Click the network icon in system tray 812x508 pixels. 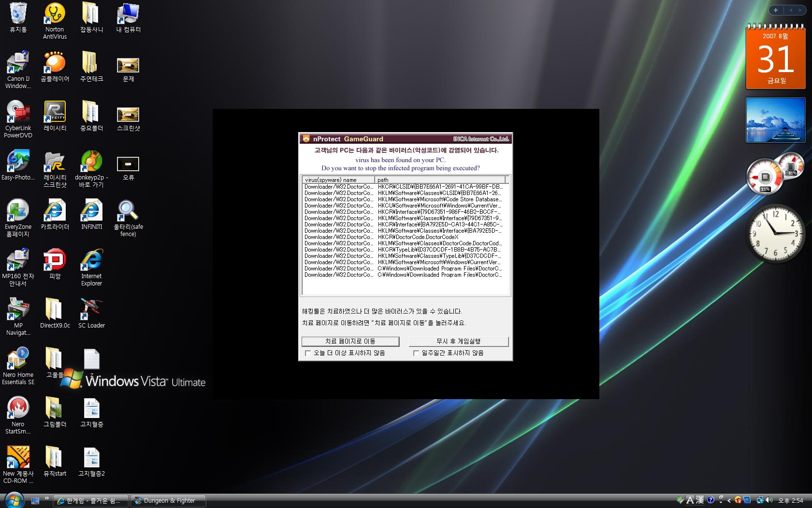pyautogui.click(x=760, y=500)
